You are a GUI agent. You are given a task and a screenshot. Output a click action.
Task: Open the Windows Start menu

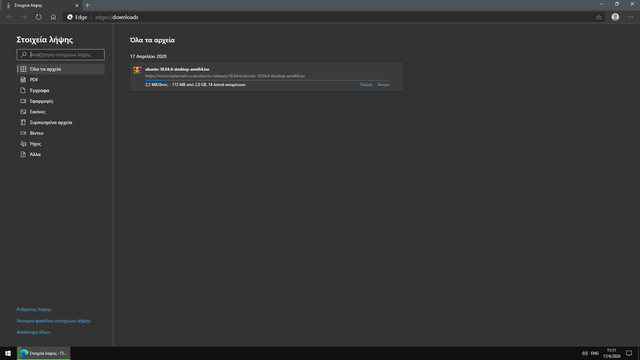tap(8, 353)
